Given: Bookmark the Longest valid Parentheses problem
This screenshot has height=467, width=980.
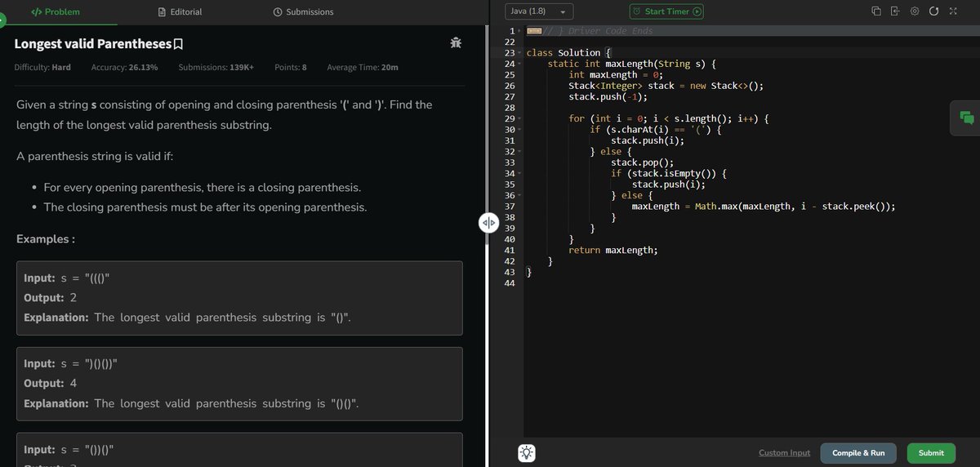Looking at the screenshot, I should click(178, 43).
